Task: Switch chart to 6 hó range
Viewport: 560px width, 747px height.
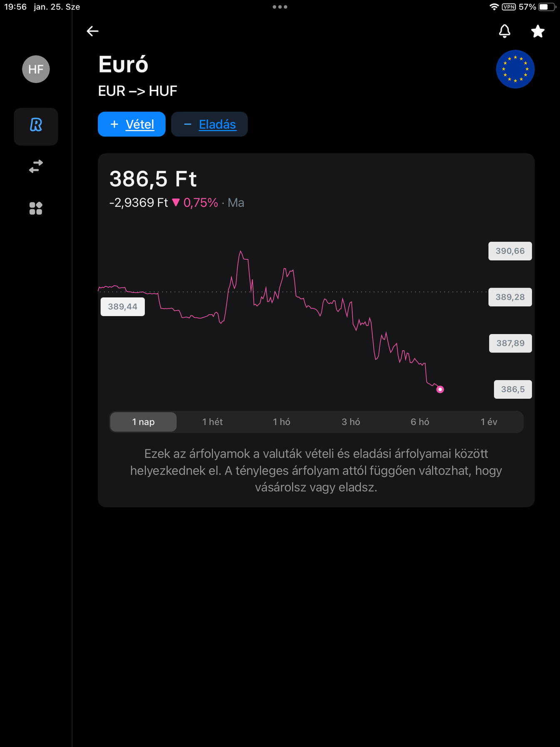Action: pyautogui.click(x=420, y=422)
